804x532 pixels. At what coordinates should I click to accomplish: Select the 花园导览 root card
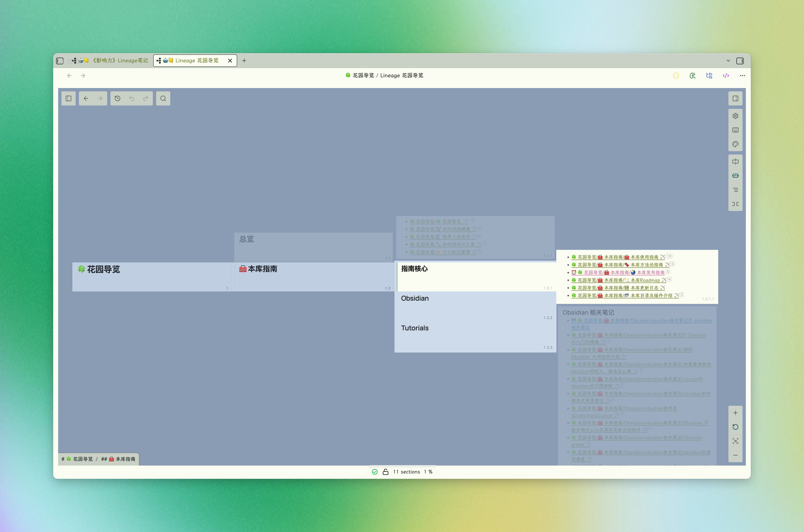pos(151,277)
